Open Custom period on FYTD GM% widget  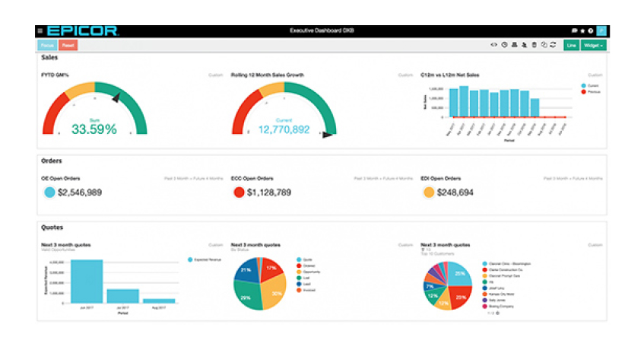[215, 75]
